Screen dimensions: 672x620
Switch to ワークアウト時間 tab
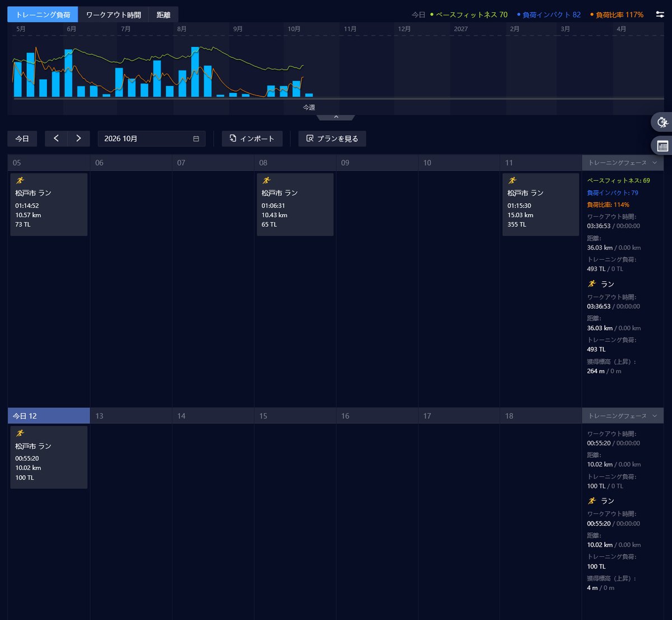click(x=114, y=15)
